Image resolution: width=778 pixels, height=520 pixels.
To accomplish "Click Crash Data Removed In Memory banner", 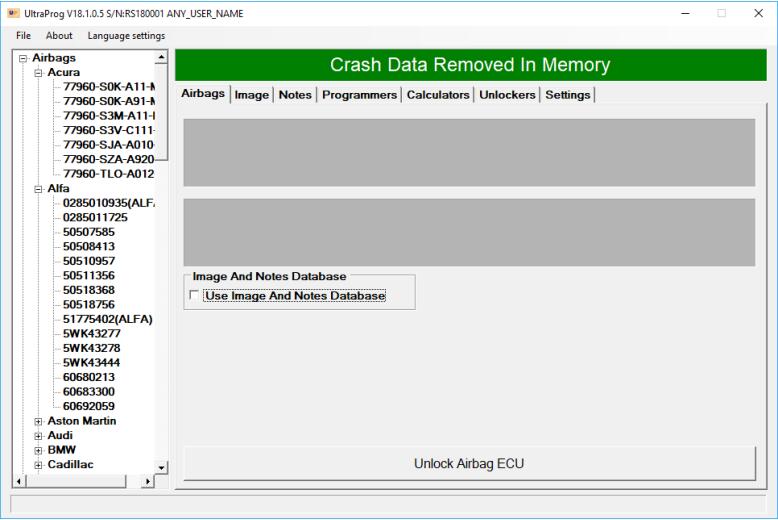I will click(x=470, y=65).
